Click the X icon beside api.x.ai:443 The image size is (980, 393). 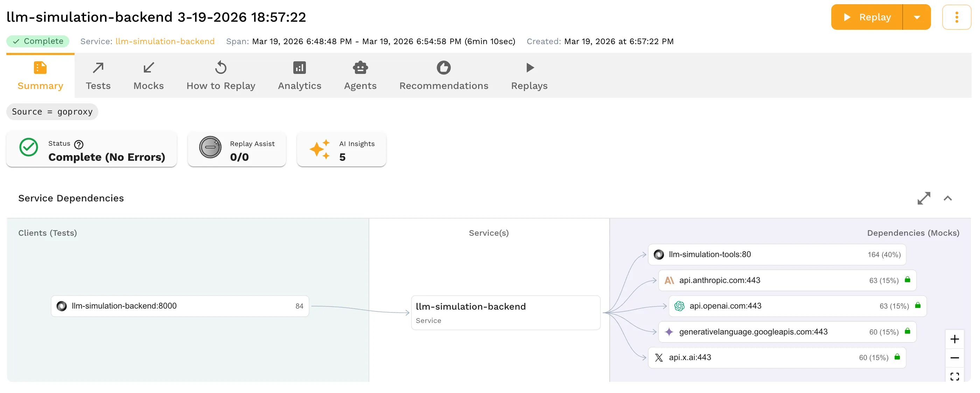(x=659, y=357)
